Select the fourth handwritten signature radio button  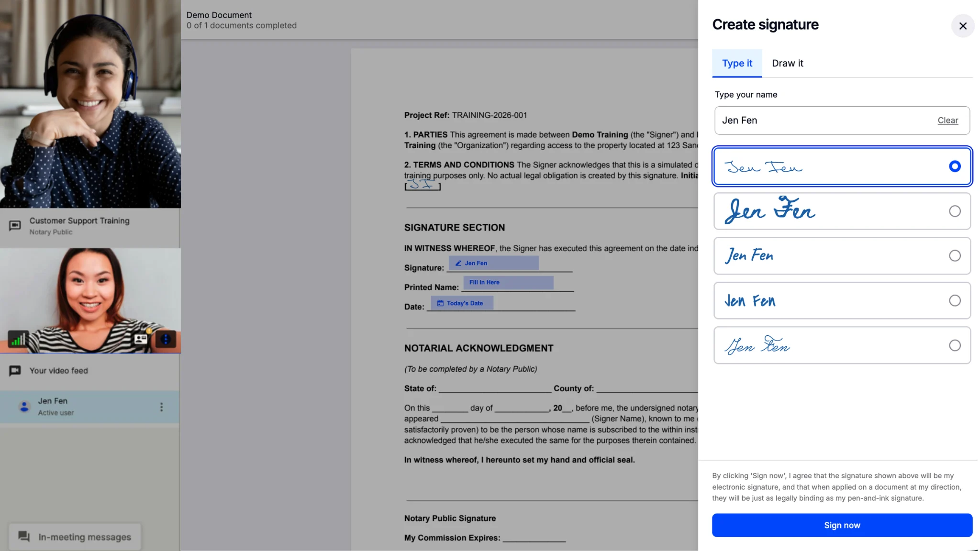tap(954, 301)
